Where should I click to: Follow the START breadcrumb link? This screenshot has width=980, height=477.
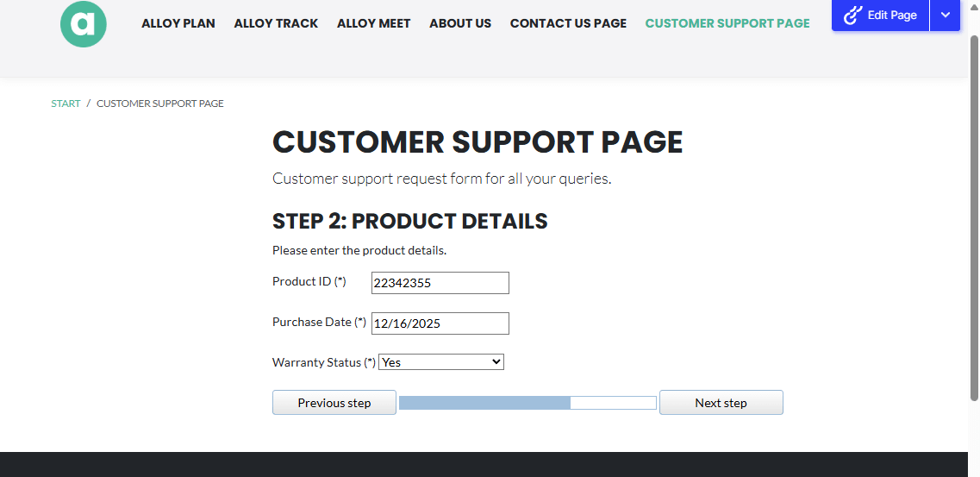(66, 104)
